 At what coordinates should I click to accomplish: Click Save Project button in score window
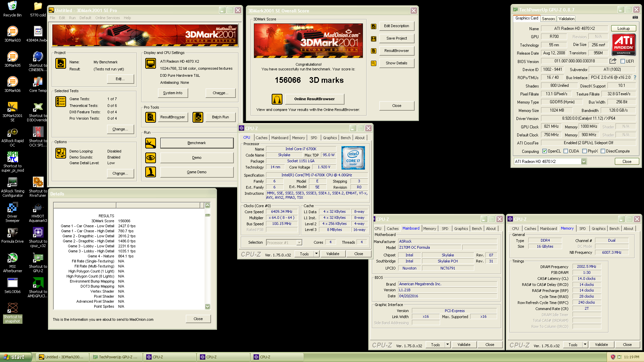point(396,39)
